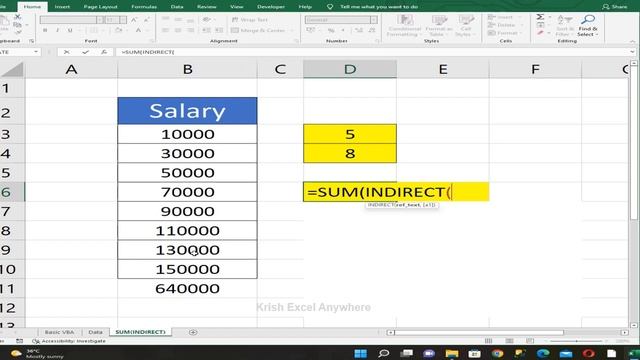
Task: Cancel the formula entry with X icon
Action: point(67,52)
